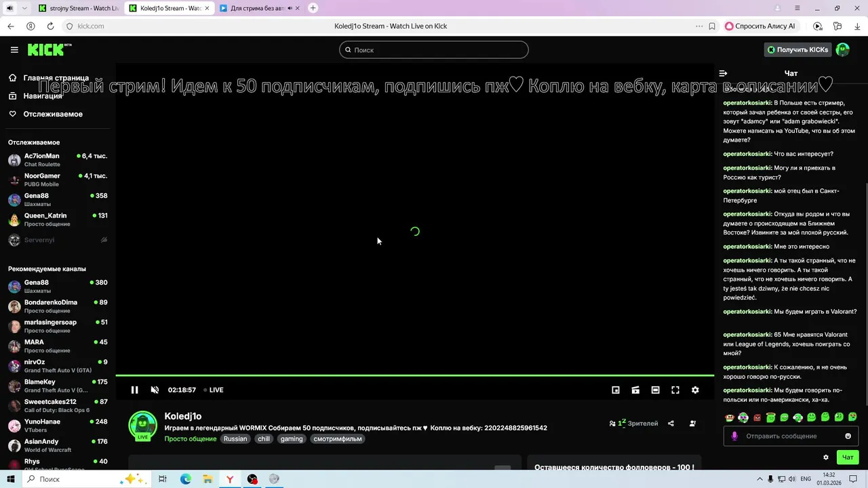This screenshot has height=488, width=868.
Task: Insert the first mushroom-hat emote
Action: (729, 418)
